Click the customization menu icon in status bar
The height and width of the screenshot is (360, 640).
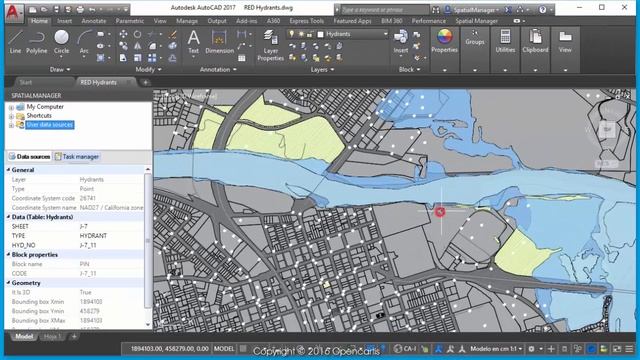click(x=629, y=349)
